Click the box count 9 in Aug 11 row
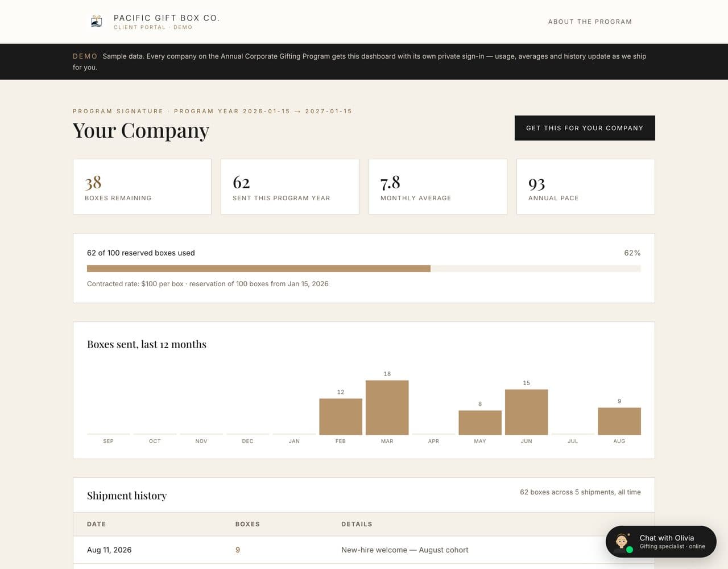This screenshot has height=569, width=728. coord(238,550)
